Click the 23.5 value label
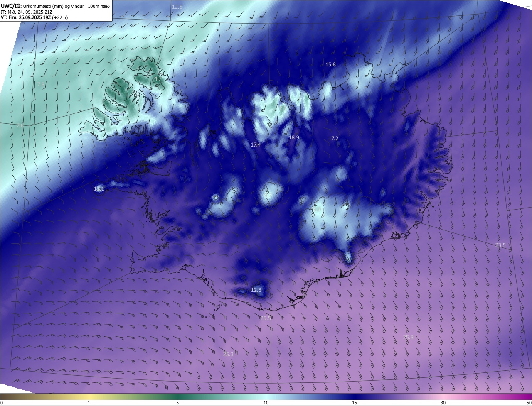The image size is (532, 406). pos(500,245)
